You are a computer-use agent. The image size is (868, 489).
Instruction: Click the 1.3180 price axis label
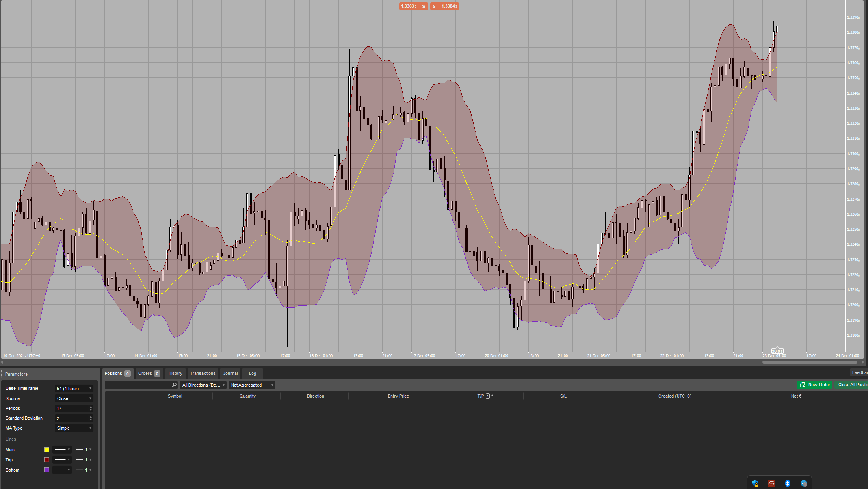tap(853, 335)
